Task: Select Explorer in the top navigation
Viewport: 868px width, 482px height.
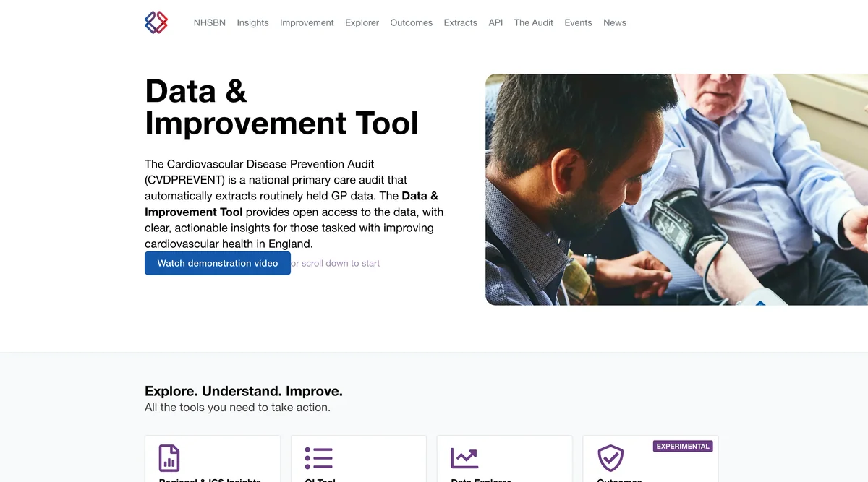Action: 362,22
